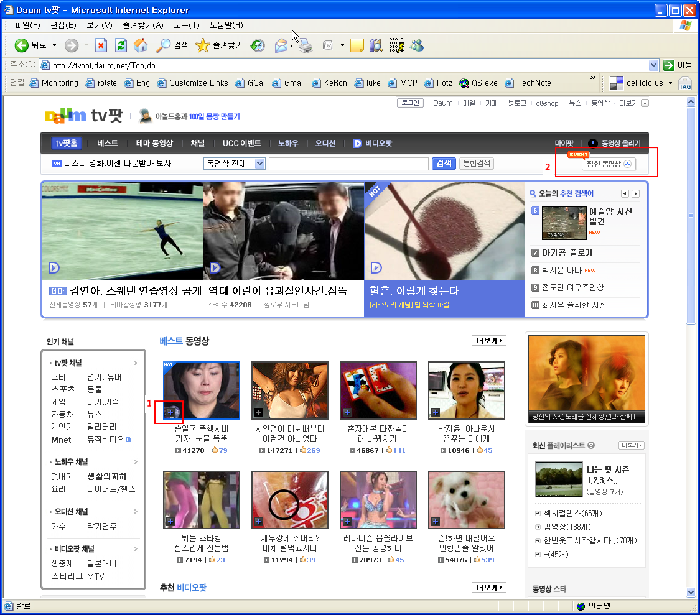Add 새우깡에 쥐머리 video with plus icon

pyautogui.click(x=258, y=521)
